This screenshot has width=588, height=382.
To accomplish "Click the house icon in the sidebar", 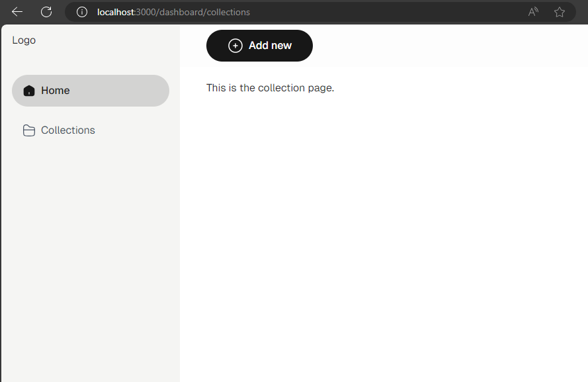I will point(29,91).
